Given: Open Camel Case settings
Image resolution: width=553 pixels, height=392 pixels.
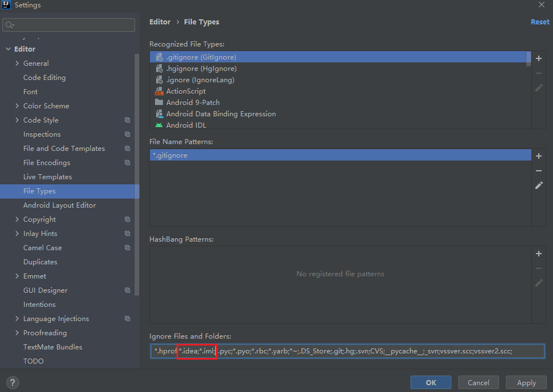Looking at the screenshot, I should click(43, 248).
